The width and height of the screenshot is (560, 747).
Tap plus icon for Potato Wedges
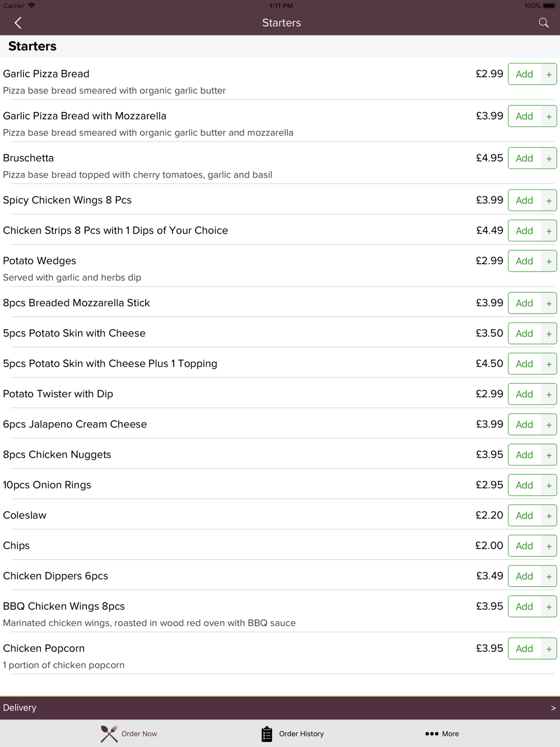(549, 261)
